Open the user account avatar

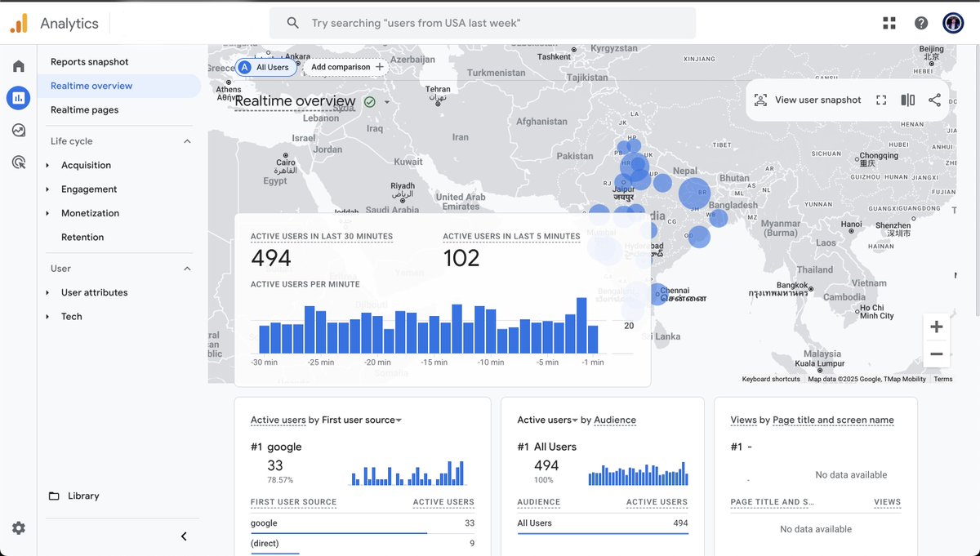click(953, 23)
